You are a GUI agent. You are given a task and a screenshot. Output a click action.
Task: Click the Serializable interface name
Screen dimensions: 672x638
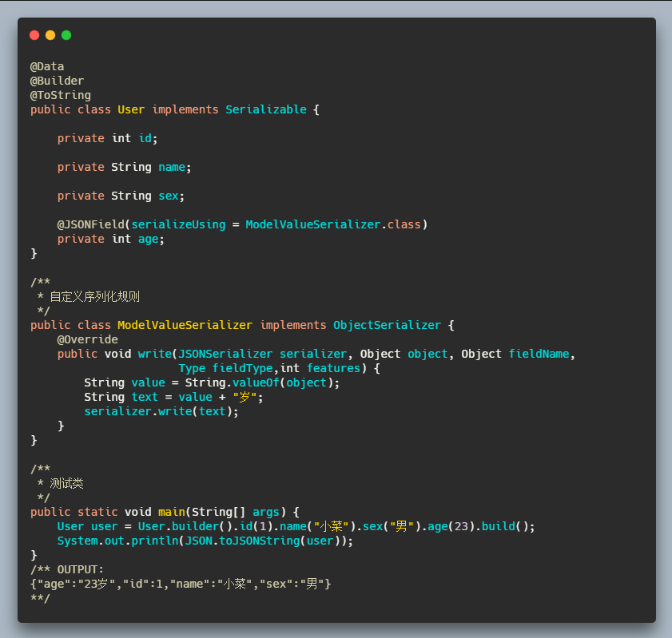[x=266, y=109]
